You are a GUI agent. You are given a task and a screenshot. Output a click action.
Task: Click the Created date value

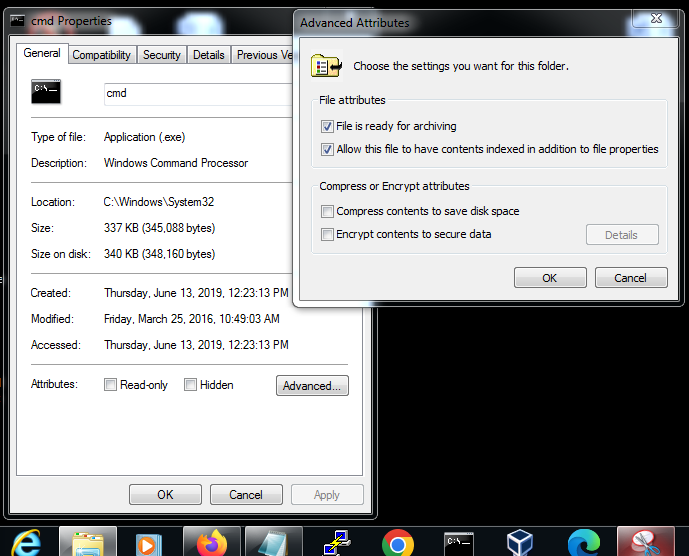[196, 293]
